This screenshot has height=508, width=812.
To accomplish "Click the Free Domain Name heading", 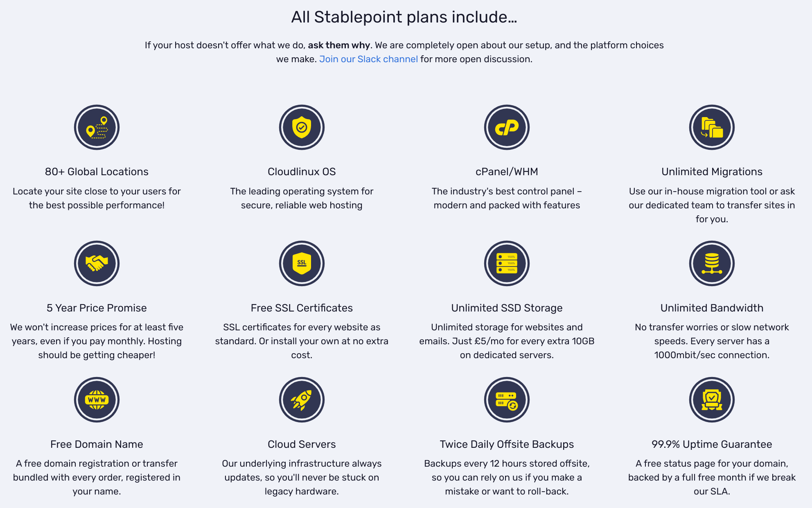I will pyautogui.click(x=97, y=444).
